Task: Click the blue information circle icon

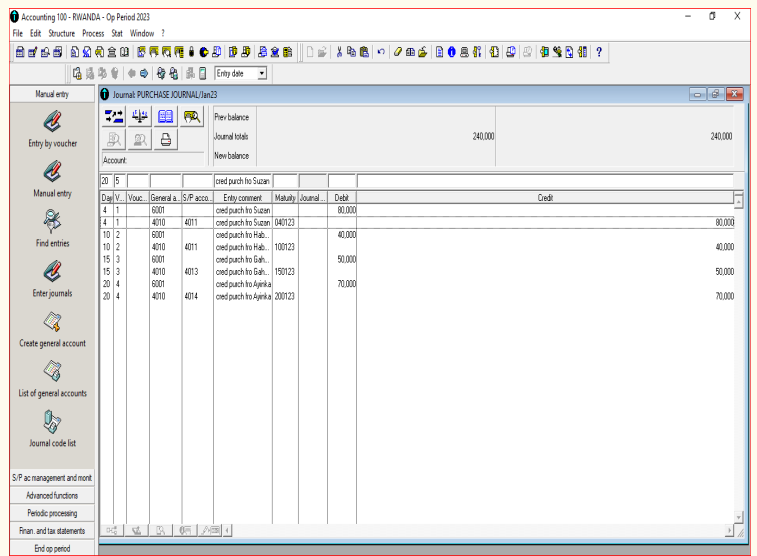Action: [x=452, y=52]
